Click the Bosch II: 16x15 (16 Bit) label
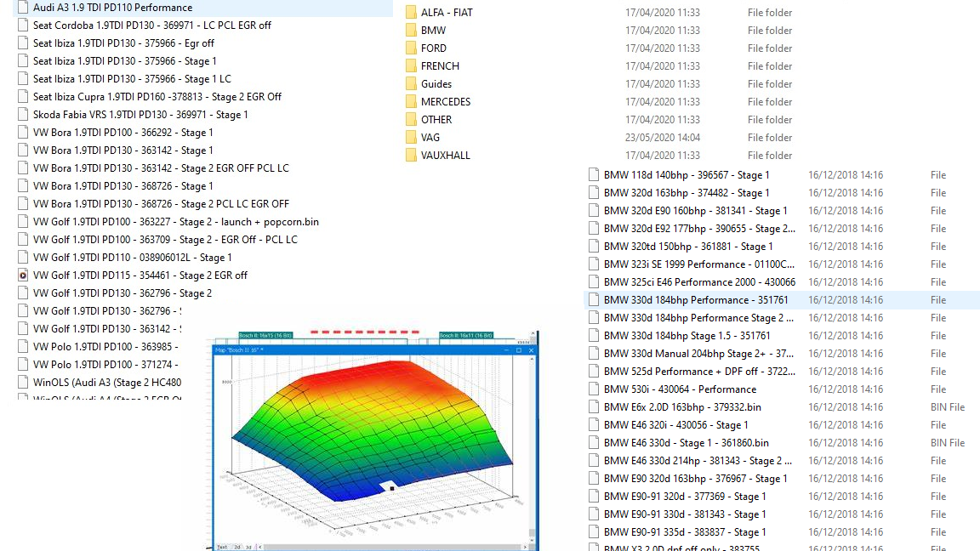This screenshot has width=980, height=551. tap(265, 336)
